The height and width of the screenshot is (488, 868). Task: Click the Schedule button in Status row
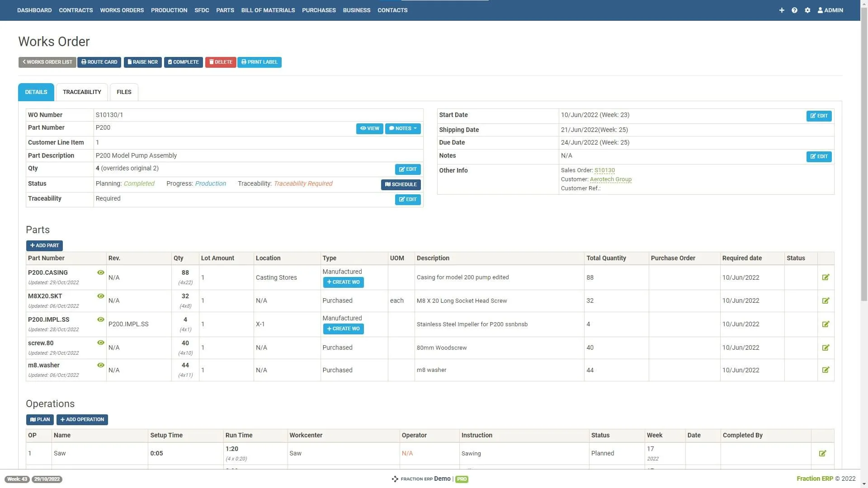[x=401, y=184]
